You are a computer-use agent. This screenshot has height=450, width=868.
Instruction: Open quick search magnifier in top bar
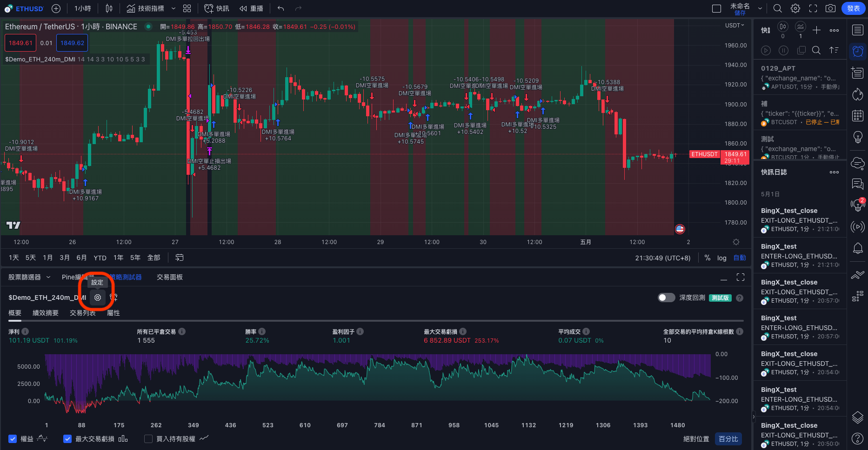tap(777, 8)
